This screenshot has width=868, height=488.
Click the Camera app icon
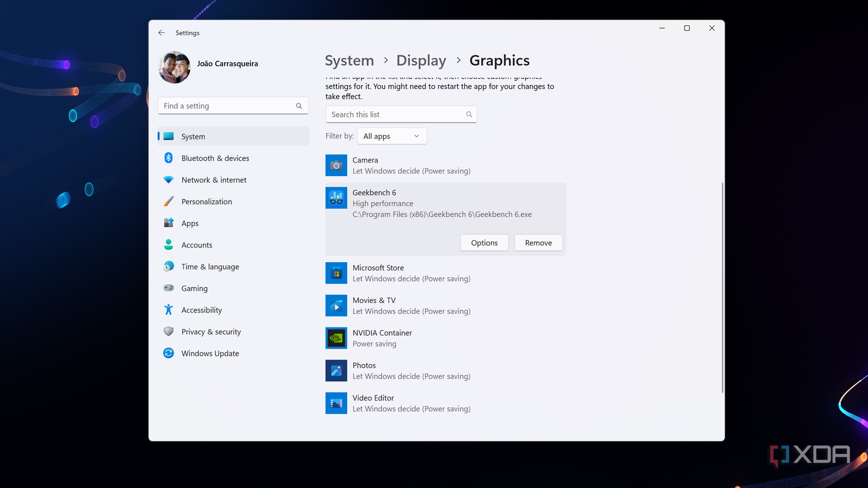[336, 165]
